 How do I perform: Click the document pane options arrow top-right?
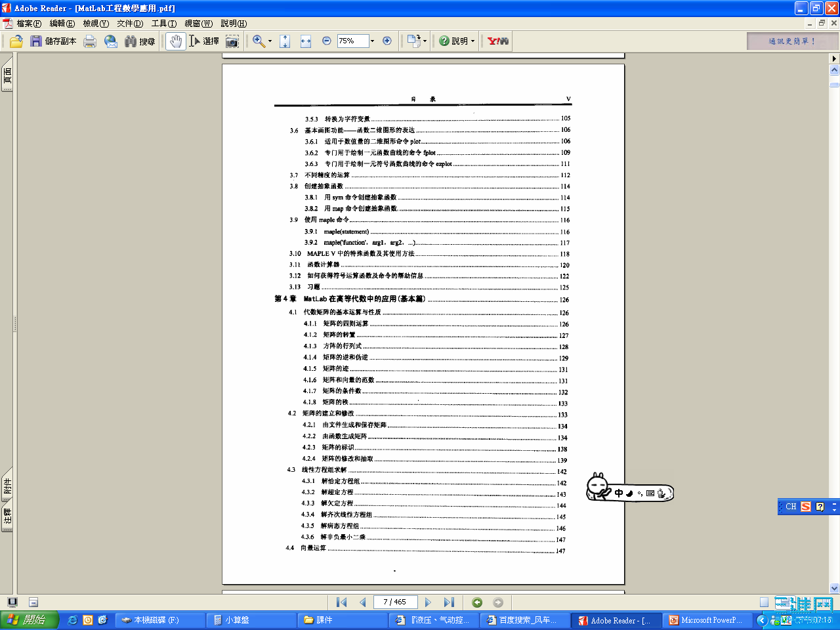(834, 58)
